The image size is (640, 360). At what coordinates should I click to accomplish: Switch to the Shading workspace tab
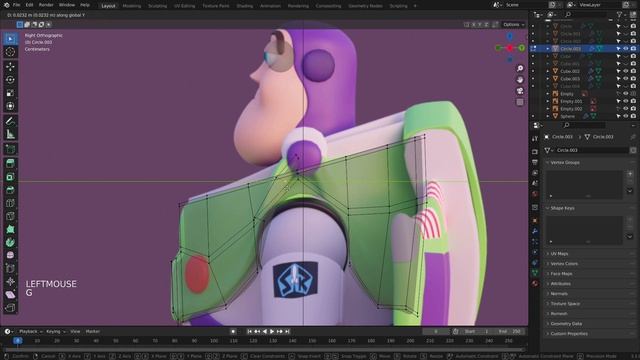point(244,6)
